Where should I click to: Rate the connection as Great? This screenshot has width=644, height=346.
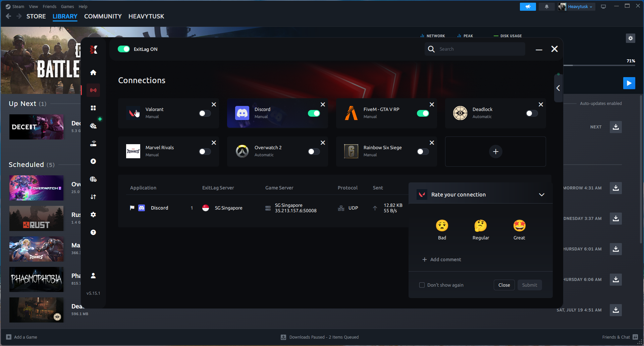click(x=519, y=230)
